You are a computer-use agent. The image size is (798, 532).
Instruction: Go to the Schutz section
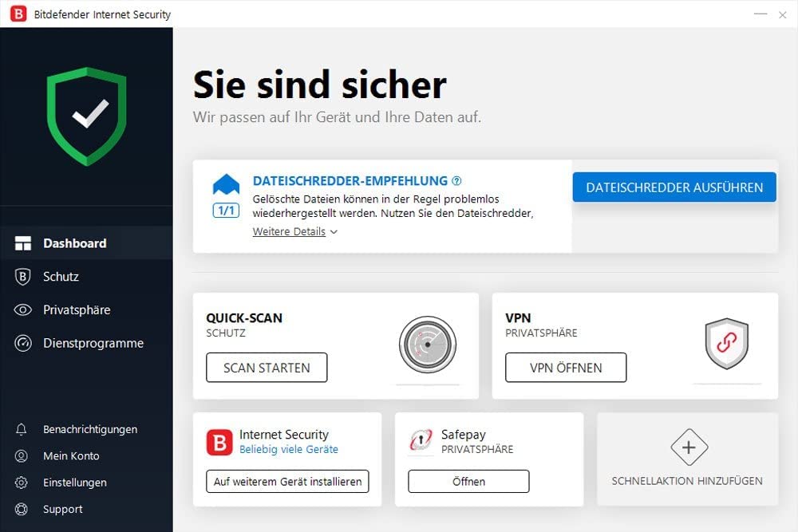86,277
